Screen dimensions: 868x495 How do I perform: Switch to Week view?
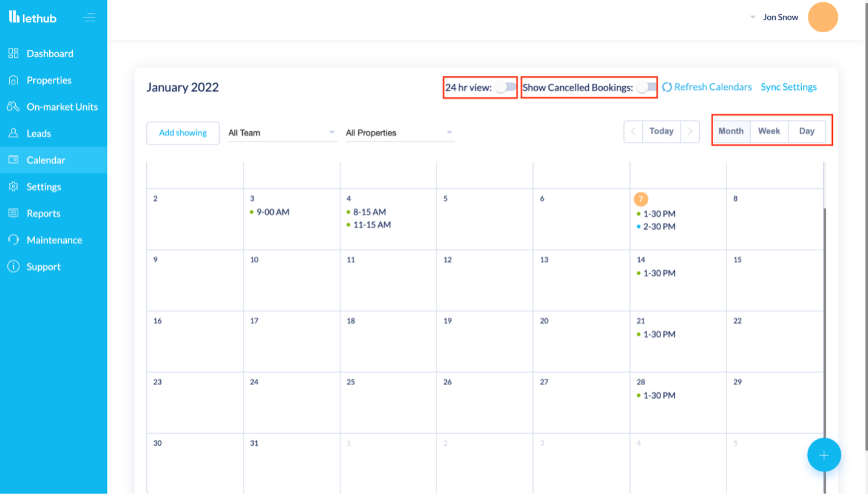click(x=768, y=131)
